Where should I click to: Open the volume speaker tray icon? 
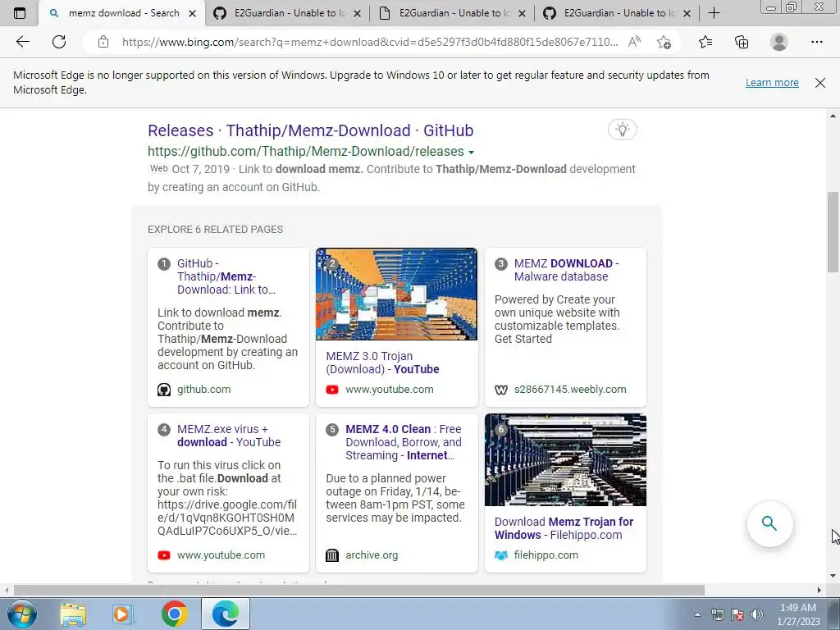click(757, 614)
